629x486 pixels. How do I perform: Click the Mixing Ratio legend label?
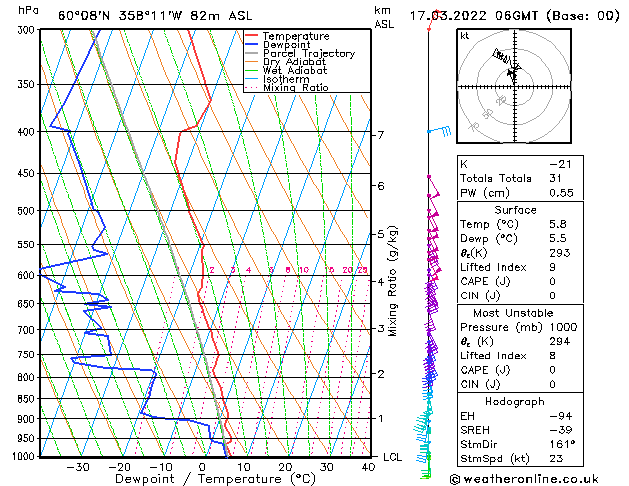tap(296, 87)
